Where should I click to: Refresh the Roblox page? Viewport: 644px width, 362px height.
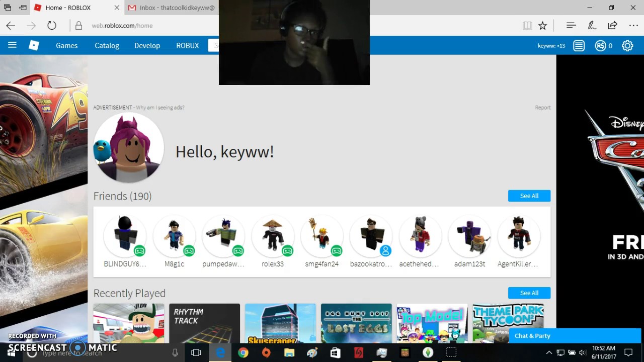(52, 26)
